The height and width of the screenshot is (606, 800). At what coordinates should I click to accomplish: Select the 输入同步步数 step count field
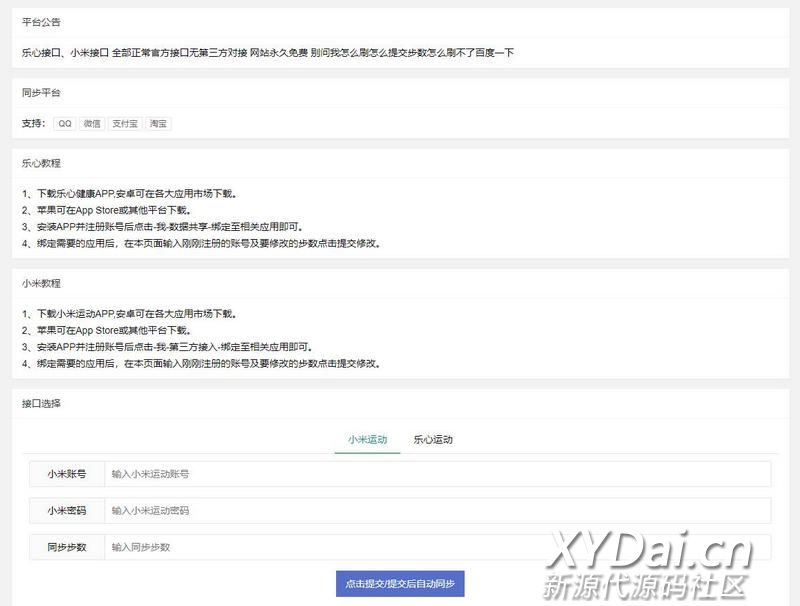[x=437, y=547]
